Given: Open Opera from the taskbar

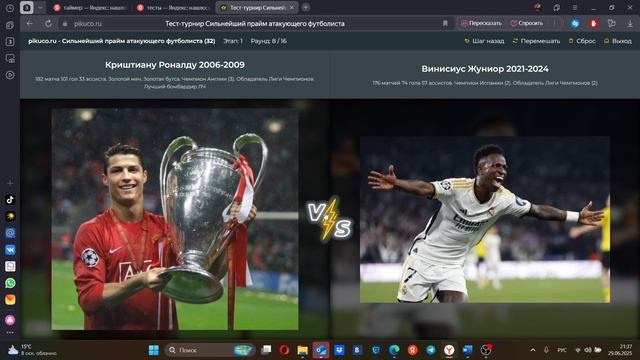Looking at the screenshot, I should [x=284, y=350].
